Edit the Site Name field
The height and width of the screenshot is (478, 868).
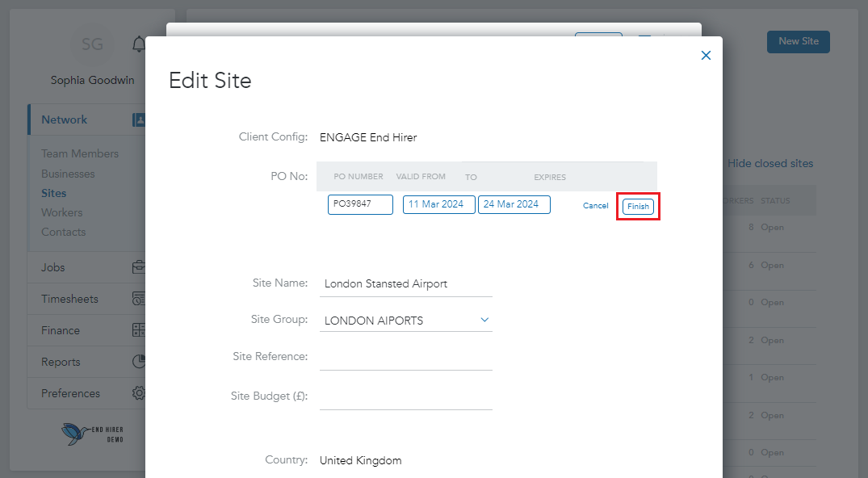tap(406, 284)
